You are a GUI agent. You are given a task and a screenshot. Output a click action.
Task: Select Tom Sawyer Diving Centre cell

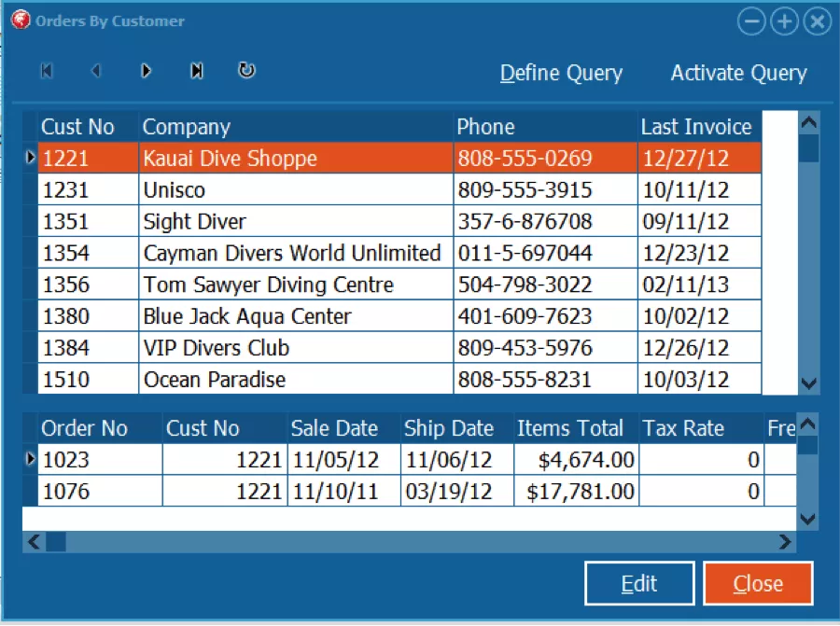pyautogui.click(x=296, y=285)
